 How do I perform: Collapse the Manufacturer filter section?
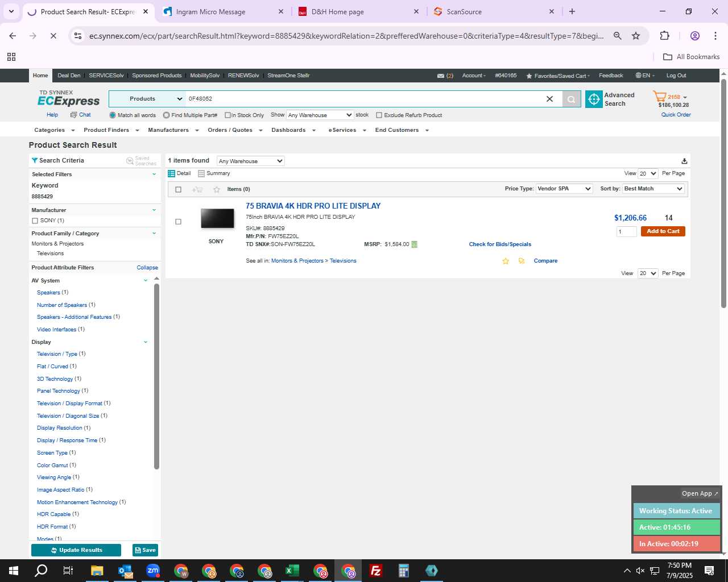point(154,210)
